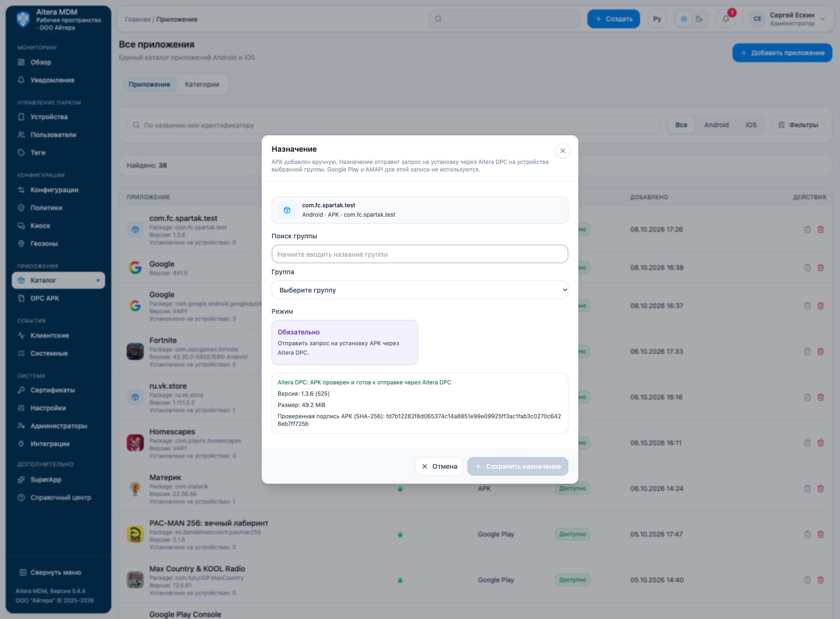This screenshot has width=840, height=619.
Task: Open Системные events
Action: (58, 353)
